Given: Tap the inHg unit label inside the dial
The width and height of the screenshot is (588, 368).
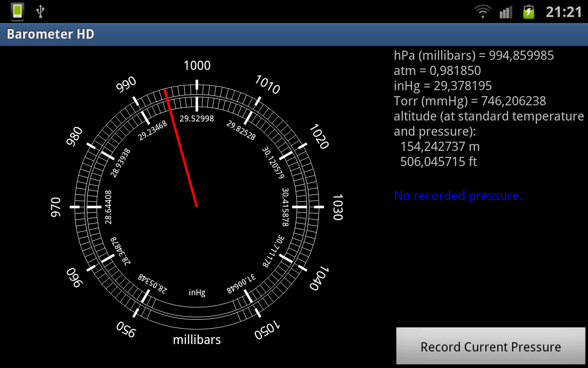Looking at the screenshot, I should pos(197,293).
